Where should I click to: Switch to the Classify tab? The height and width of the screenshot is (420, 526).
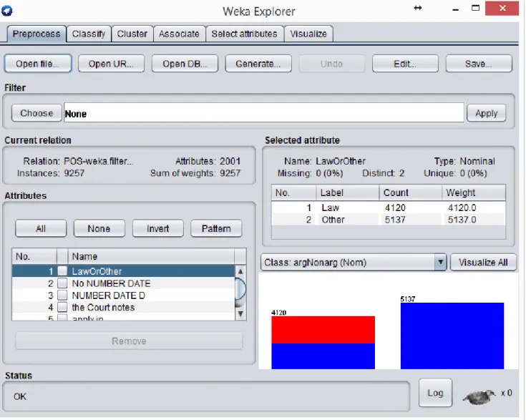[89, 34]
